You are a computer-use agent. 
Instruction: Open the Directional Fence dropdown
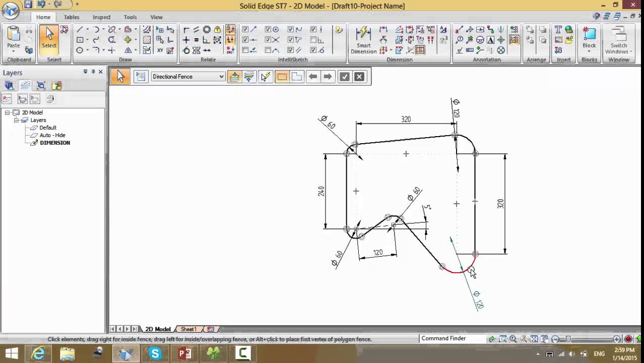[221, 77]
